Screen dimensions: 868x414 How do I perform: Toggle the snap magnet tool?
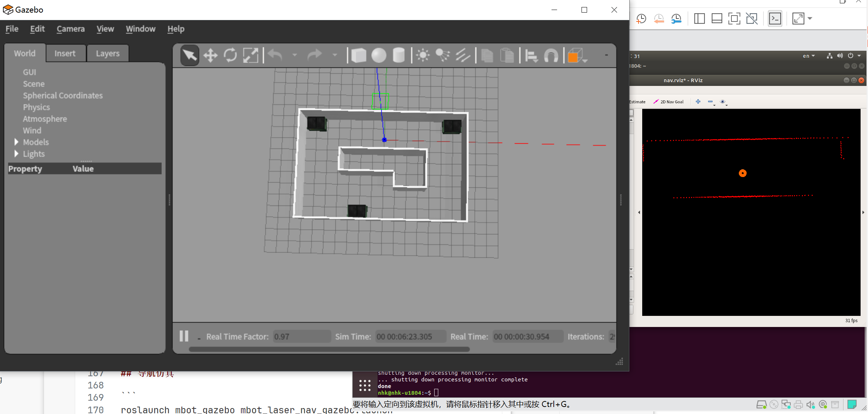click(x=551, y=56)
